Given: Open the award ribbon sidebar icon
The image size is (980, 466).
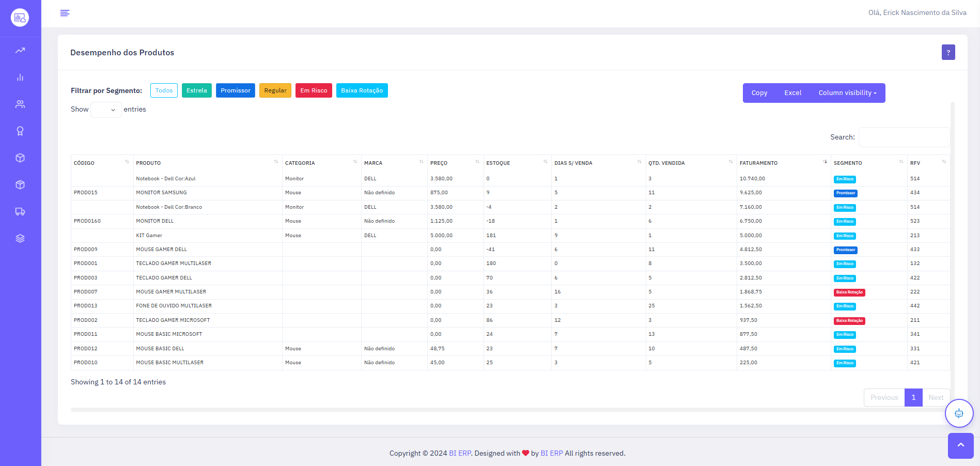Looking at the screenshot, I should (20, 131).
